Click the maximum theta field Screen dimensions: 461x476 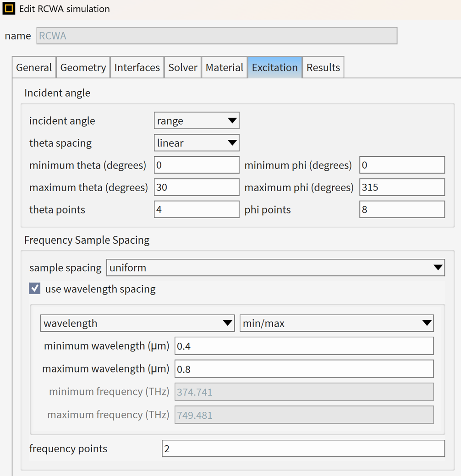(x=197, y=187)
